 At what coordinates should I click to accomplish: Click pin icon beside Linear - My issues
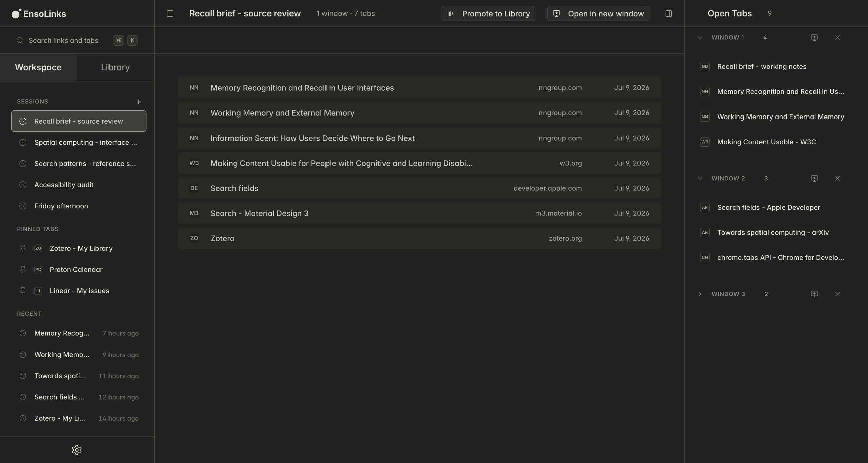point(23,291)
